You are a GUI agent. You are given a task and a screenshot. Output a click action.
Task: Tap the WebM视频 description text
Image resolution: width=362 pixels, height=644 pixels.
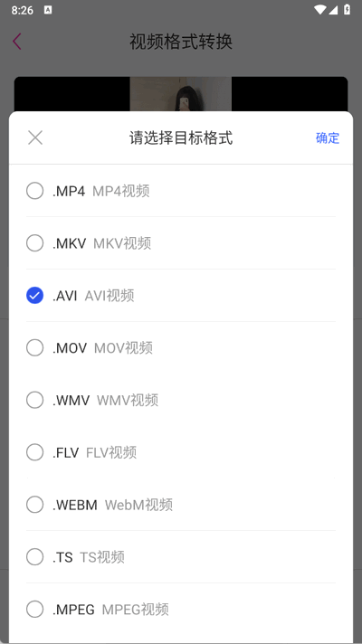(138, 505)
